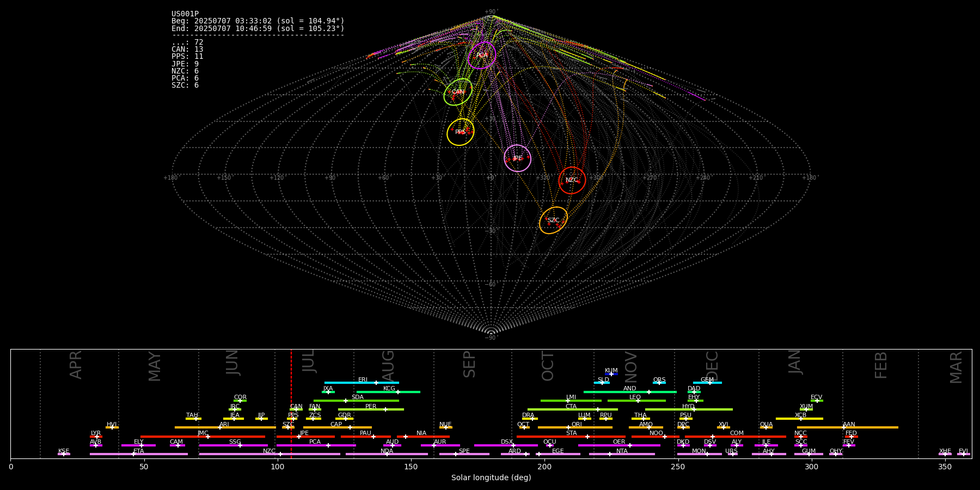
Task: Click the DEC month label
Action: point(712,366)
